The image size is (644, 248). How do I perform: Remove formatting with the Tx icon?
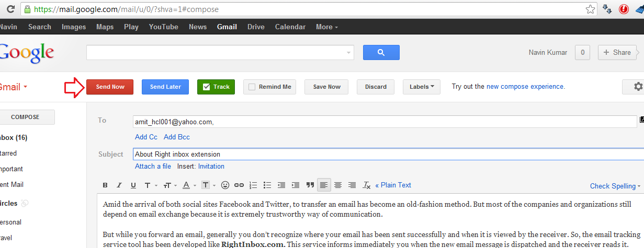click(367, 185)
